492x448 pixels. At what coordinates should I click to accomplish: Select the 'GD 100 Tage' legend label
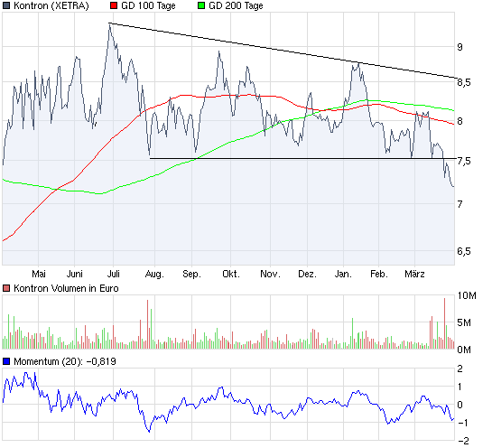148,5
